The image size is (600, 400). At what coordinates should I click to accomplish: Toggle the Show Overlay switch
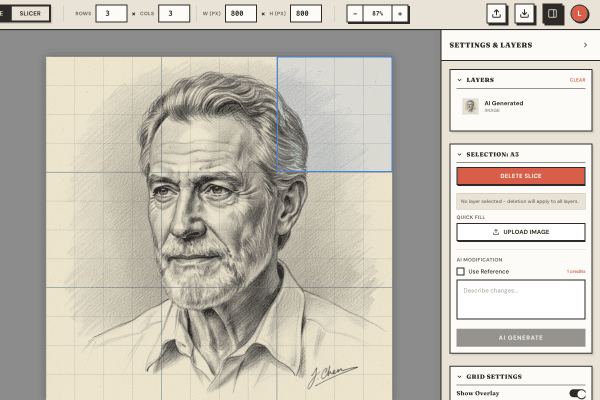(577, 394)
